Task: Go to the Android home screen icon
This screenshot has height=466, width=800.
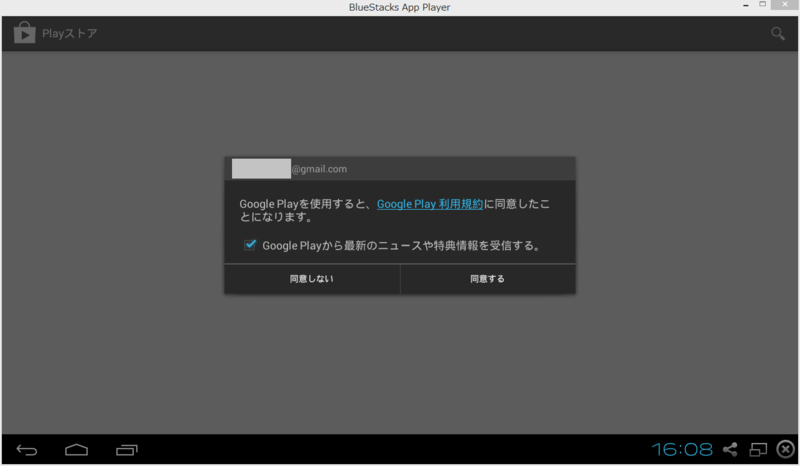Action: [x=77, y=450]
